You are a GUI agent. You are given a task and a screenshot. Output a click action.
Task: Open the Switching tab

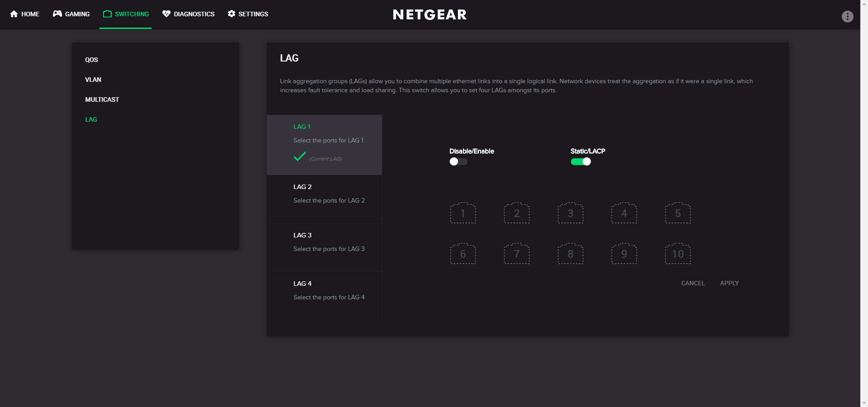click(x=126, y=14)
